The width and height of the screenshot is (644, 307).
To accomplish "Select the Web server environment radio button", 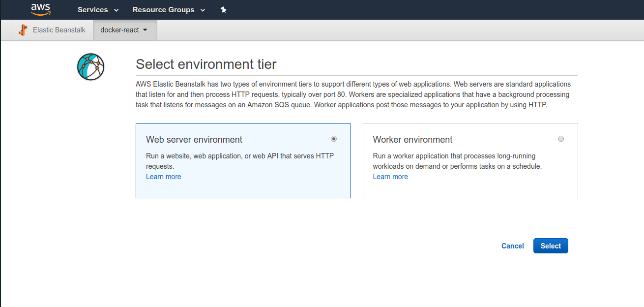I will 334,139.
